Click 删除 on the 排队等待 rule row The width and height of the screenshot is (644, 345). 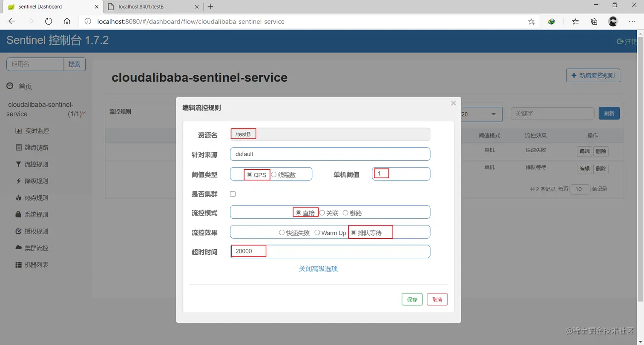click(x=601, y=168)
